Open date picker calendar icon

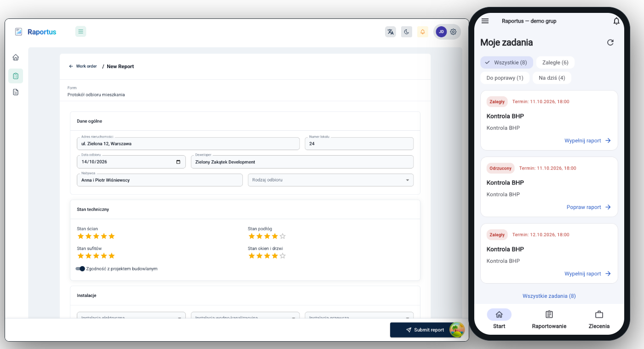[178, 162]
